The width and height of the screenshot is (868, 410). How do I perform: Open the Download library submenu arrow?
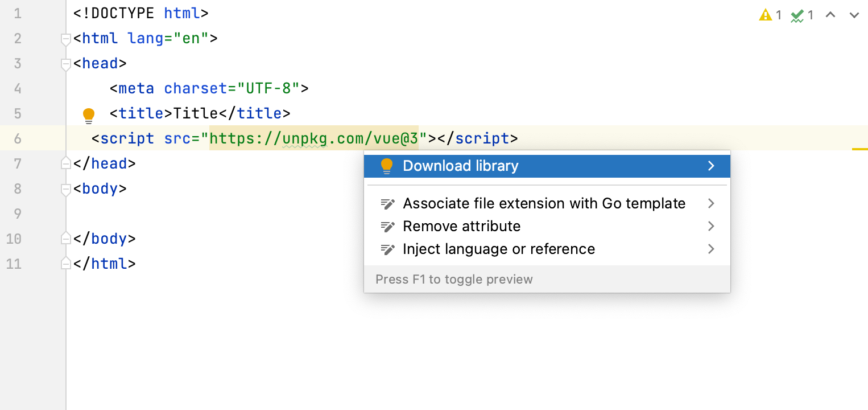(710, 166)
